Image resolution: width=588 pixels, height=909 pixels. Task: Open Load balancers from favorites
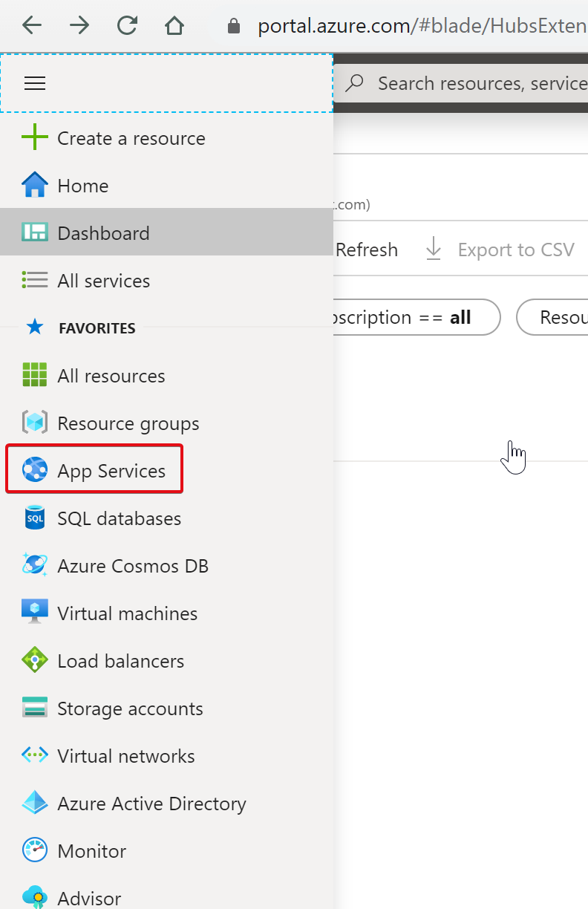tap(120, 661)
